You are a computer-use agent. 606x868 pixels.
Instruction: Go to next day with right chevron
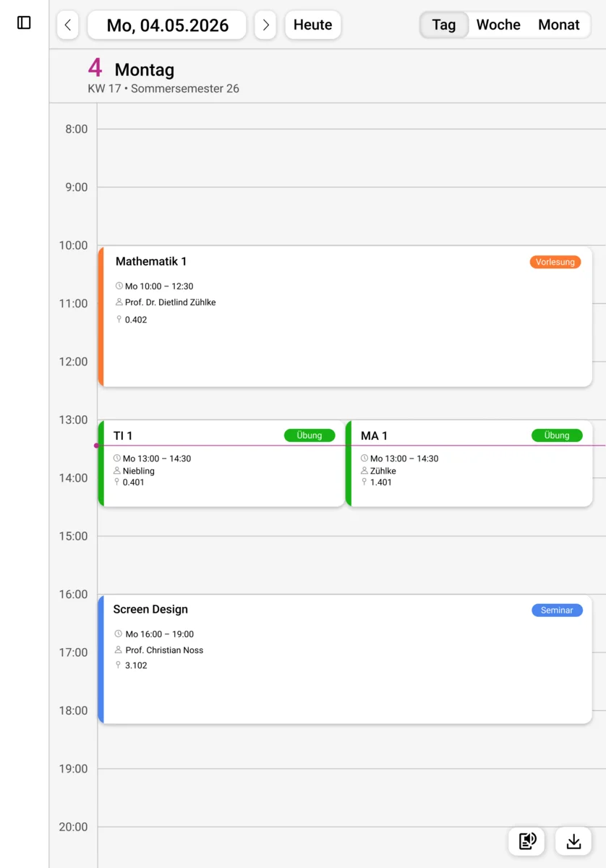pyautogui.click(x=265, y=25)
